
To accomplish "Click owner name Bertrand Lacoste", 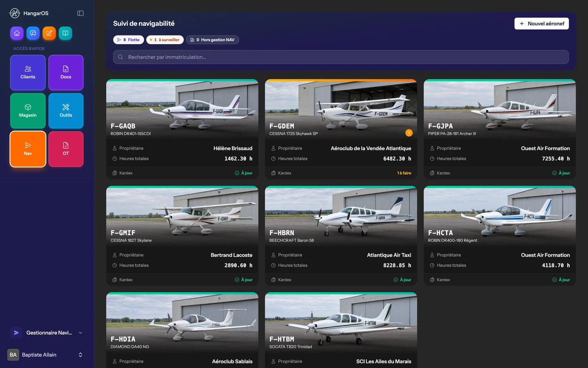I will click(x=232, y=255).
